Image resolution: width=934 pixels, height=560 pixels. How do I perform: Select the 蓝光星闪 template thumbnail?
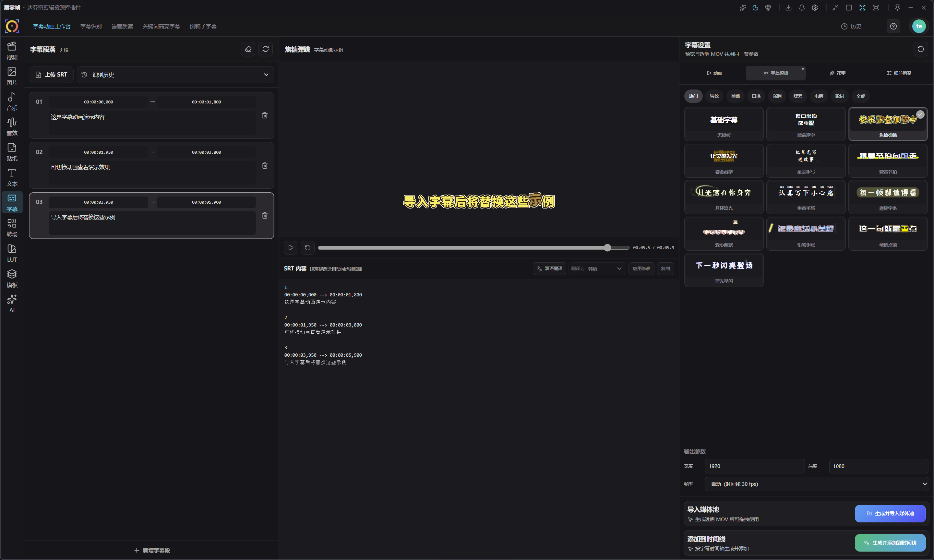click(724, 270)
